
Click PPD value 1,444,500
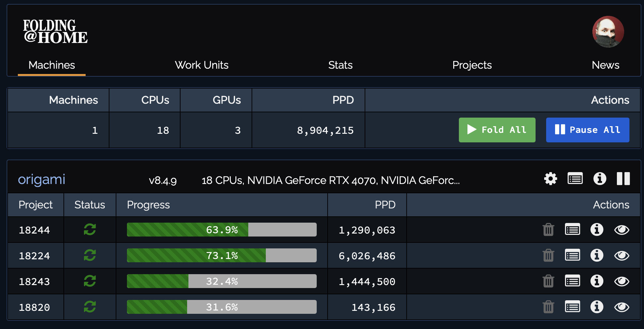tap(367, 281)
